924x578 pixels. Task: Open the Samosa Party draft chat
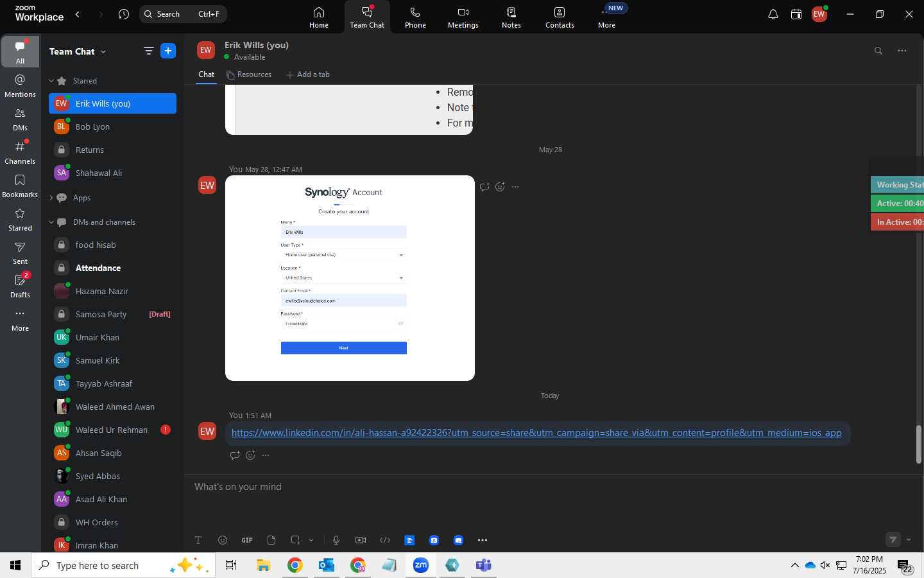(x=112, y=314)
